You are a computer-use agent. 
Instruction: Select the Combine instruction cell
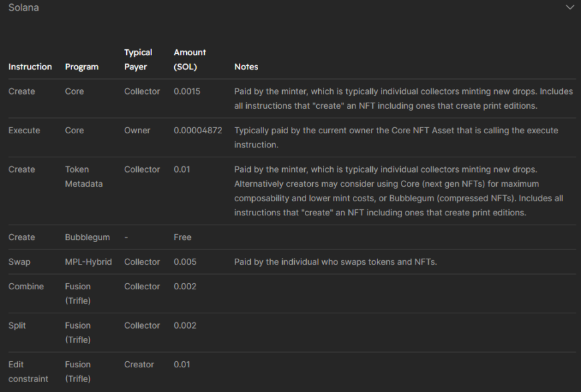26,287
